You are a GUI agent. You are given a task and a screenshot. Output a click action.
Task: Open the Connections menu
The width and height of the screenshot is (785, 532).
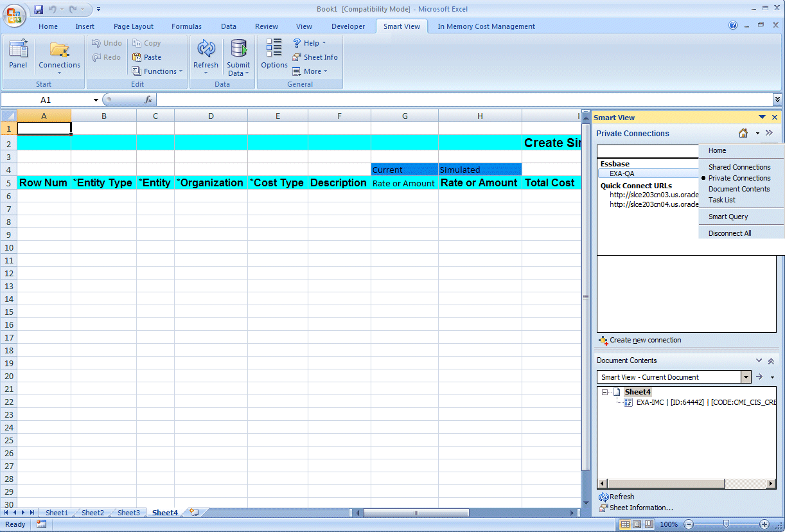[59, 57]
